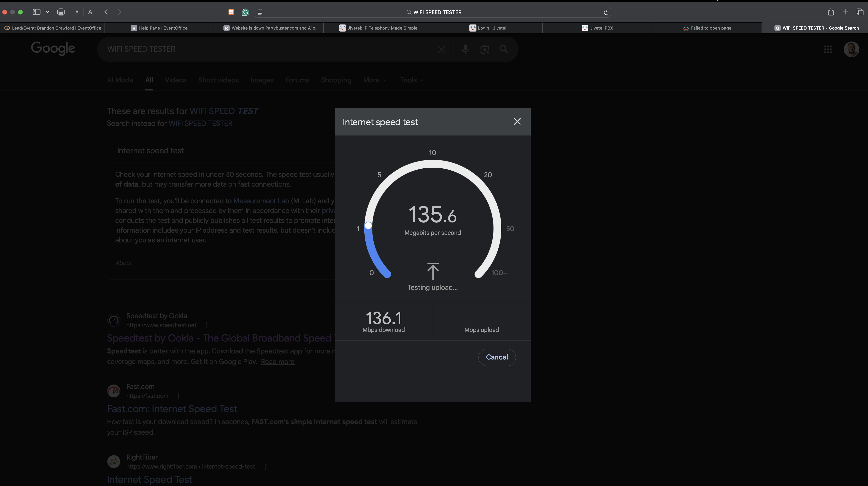Open the Google account avatar

pyautogui.click(x=851, y=49)
